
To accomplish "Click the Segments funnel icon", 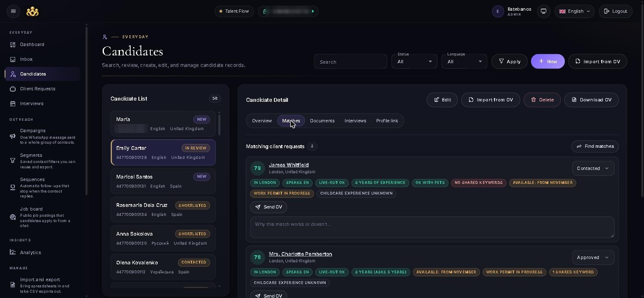I will tap(13, 160).
